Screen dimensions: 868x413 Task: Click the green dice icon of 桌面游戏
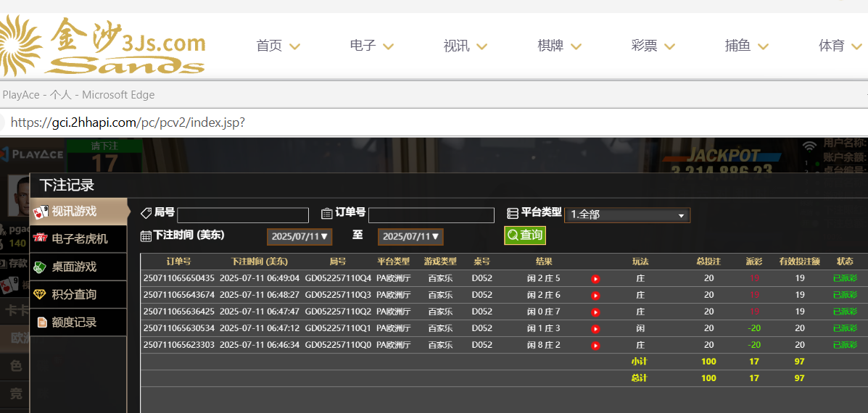click(x=40, y=267)
